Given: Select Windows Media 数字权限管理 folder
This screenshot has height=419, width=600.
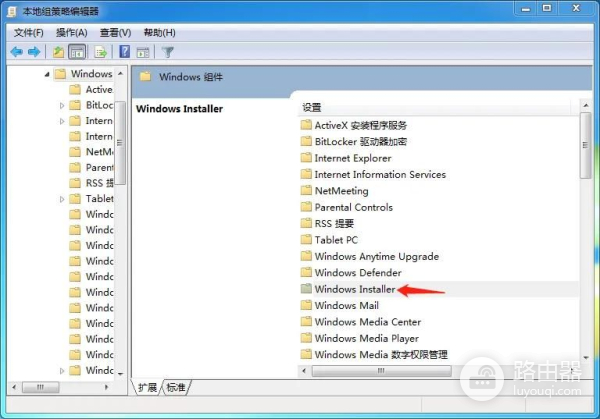Looking at the screenshot, I should [374, 355].
